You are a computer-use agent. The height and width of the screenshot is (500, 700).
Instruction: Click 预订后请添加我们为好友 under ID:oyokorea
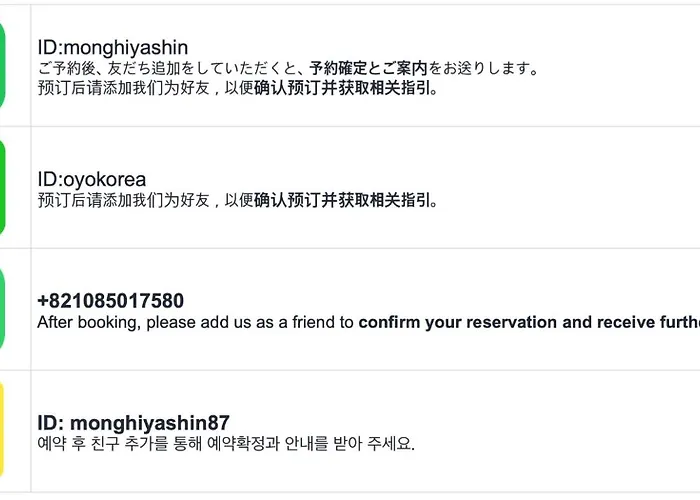[x=124, y=200]
